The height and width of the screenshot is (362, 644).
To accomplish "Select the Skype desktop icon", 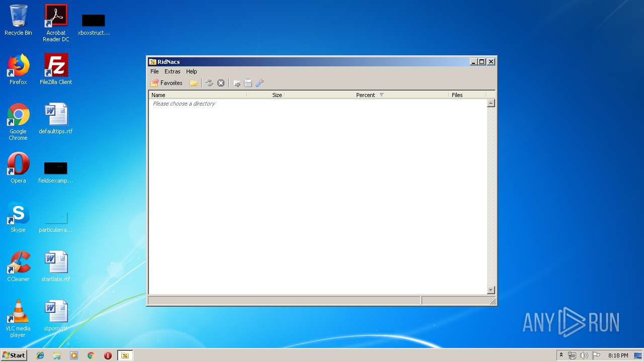I will pos(18,217).
